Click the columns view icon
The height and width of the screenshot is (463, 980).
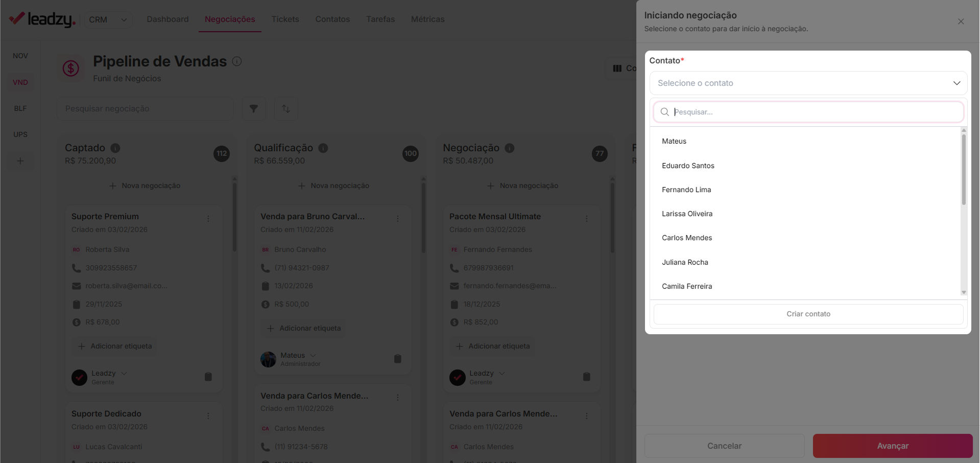(617, 68)
